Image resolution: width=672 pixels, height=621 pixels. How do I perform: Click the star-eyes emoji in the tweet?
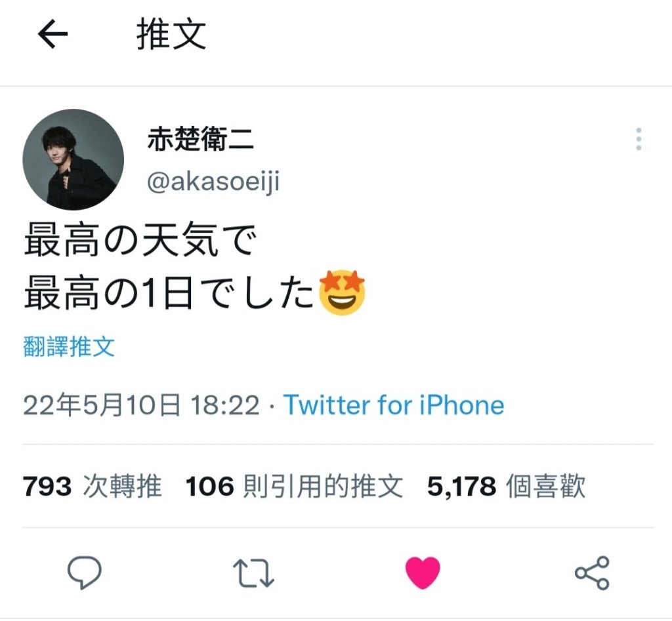coord(342,292)
